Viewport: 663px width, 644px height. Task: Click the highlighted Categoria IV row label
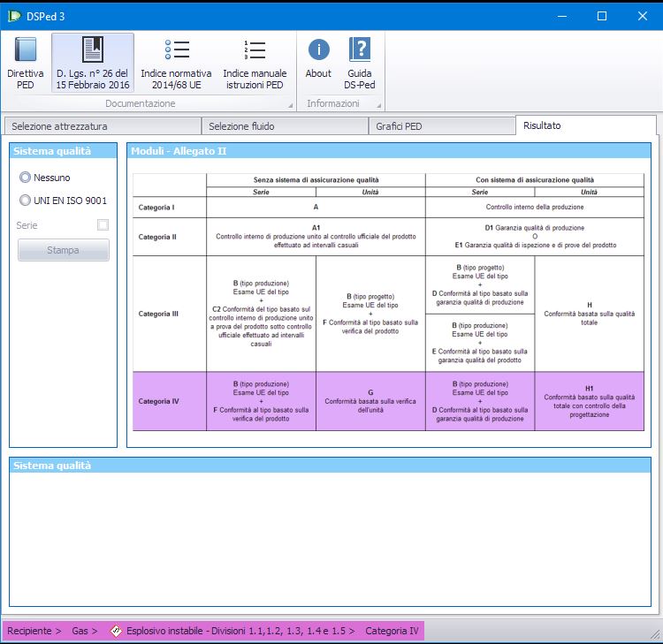[x=158, y=401]
